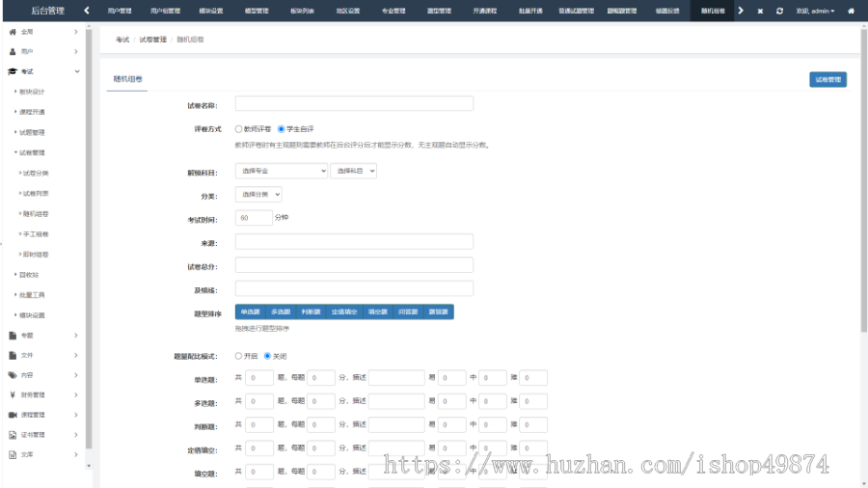Click the 全局 home icon in sidebar
Viewport: 868px width, 488px height.
[x=13, y=32]
